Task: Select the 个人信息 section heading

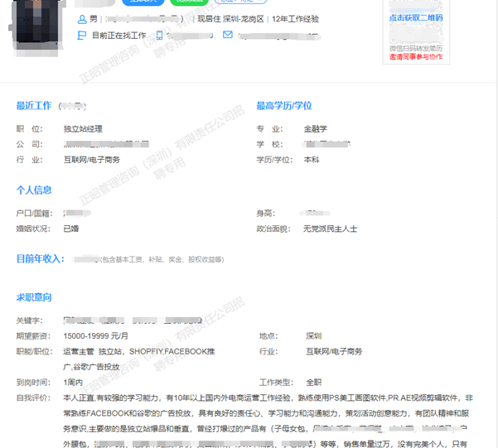Action: [x=34, y=190]
